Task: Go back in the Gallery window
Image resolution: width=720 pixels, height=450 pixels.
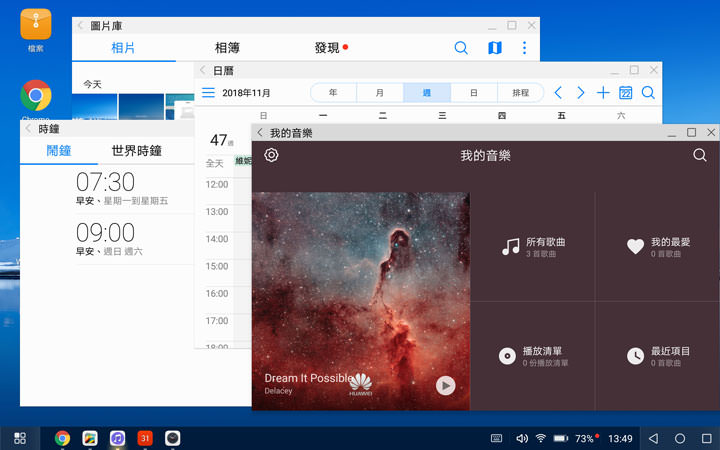Action: [x=80, y=26]
